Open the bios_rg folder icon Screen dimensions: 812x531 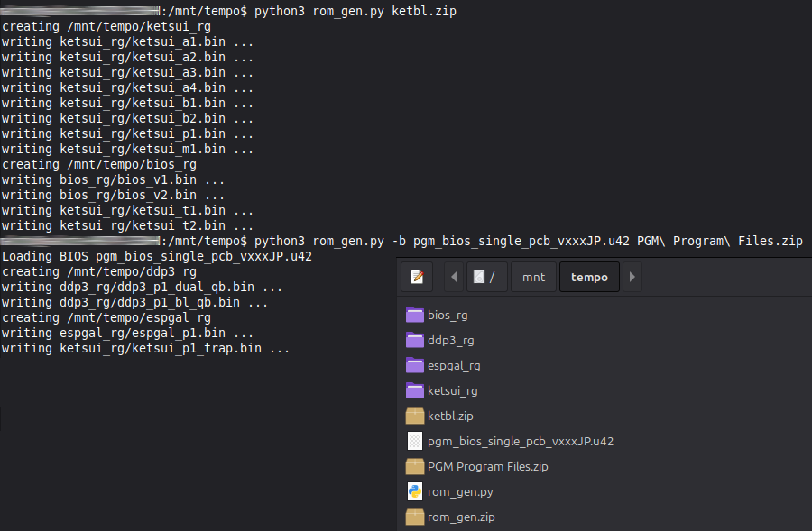[x=415, y=315]
